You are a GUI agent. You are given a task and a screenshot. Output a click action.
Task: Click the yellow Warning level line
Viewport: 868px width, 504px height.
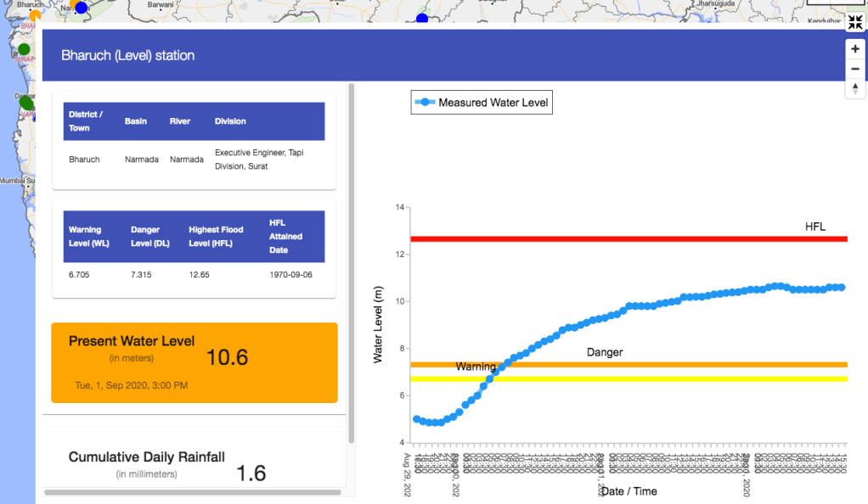pos(679,378)
